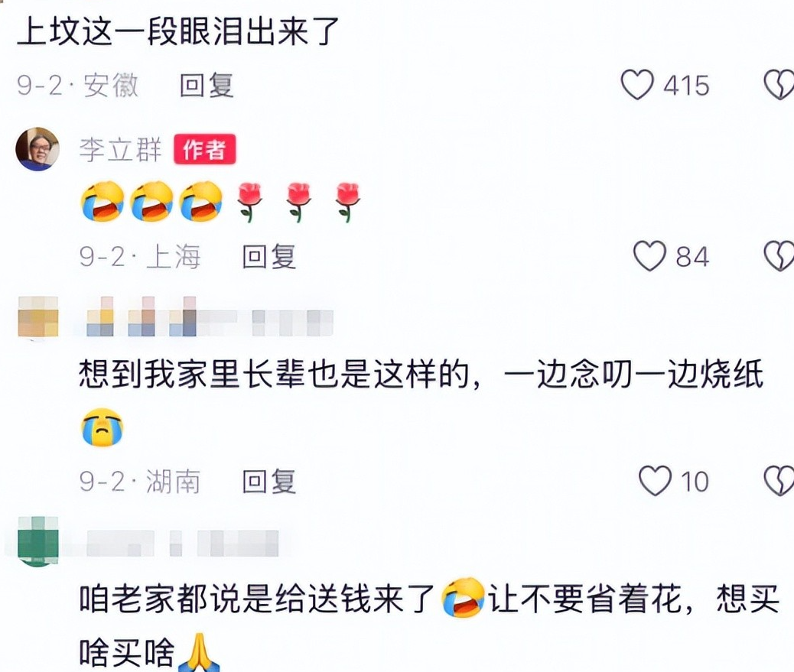Open the blurred avatar above 湖南 comment
Image resolution: width=794 pixels, height=672 pixels.
tap(38, 317)
